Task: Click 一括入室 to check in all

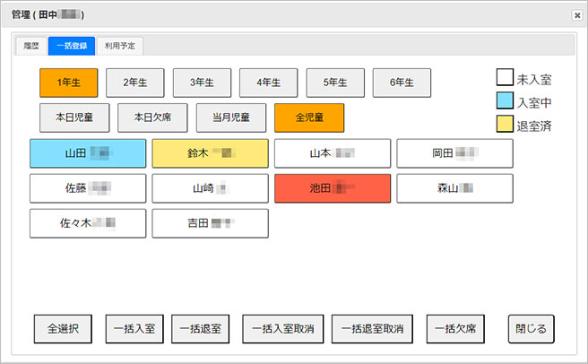Action: tap(134, 328)
